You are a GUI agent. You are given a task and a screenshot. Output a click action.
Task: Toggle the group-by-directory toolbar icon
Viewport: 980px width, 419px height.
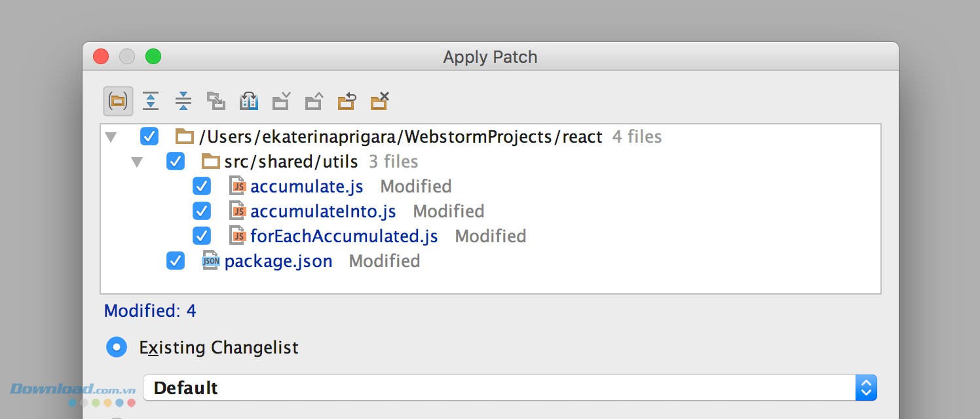(118, 101)
